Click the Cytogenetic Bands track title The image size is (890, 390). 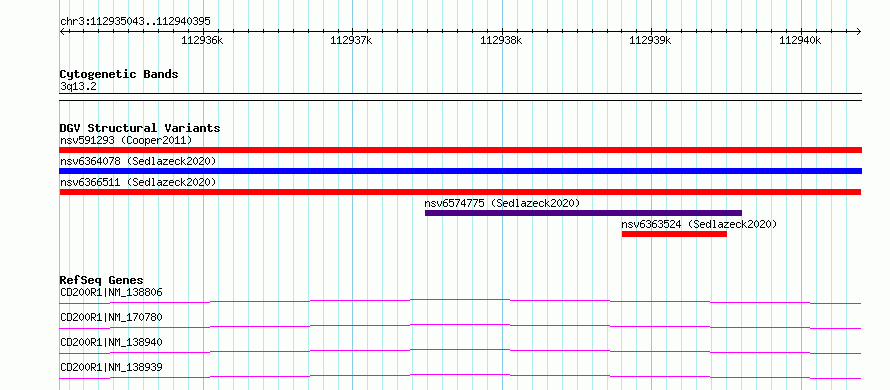click(x=119, y=74)
